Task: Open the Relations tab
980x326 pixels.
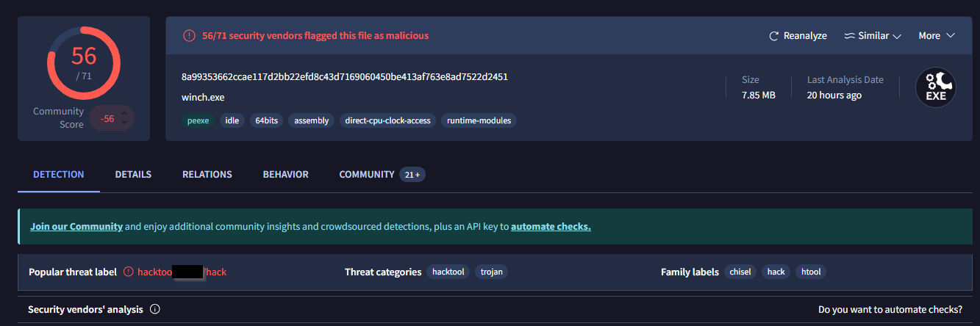Action: click(207, 175)
